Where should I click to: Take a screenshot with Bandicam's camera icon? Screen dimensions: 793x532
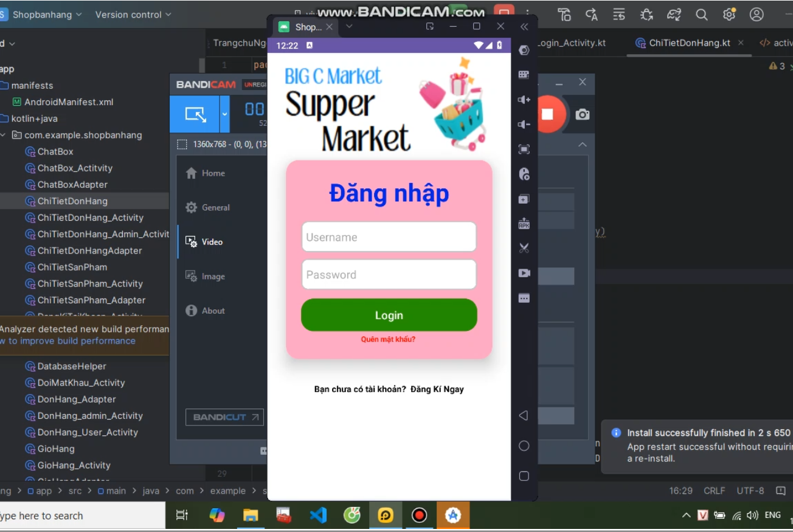583,114
